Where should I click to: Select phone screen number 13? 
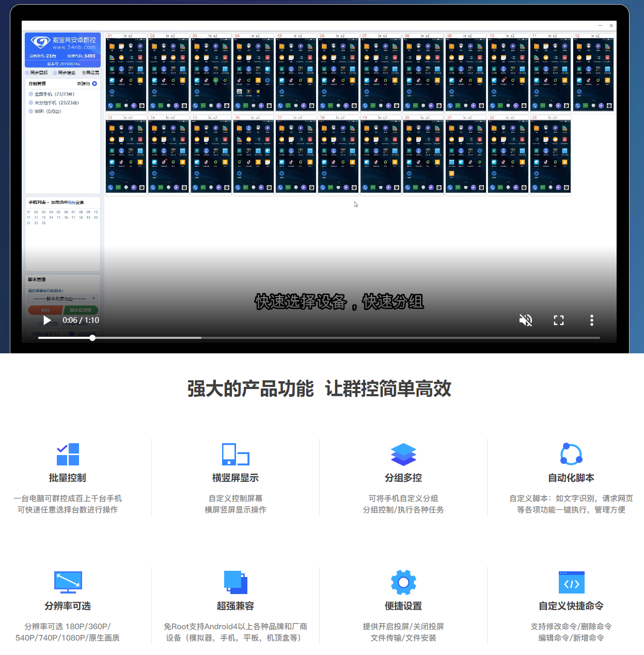[x=127, y=155]
